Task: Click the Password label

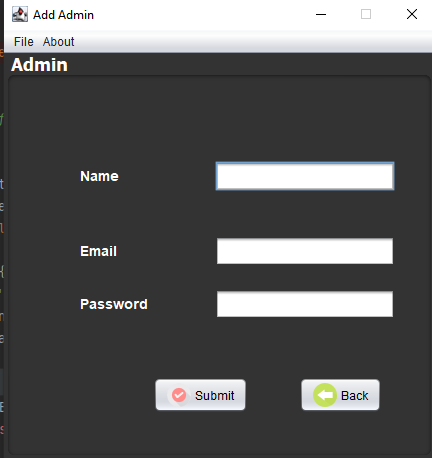Action: click(114, 304)
